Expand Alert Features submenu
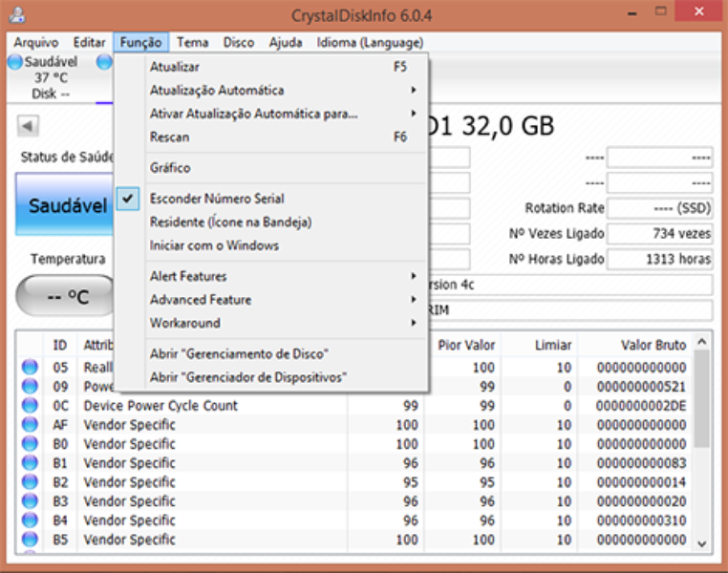The height and width of the screenshot is (573, 728). pyautogui.click(x=270, y=276)
